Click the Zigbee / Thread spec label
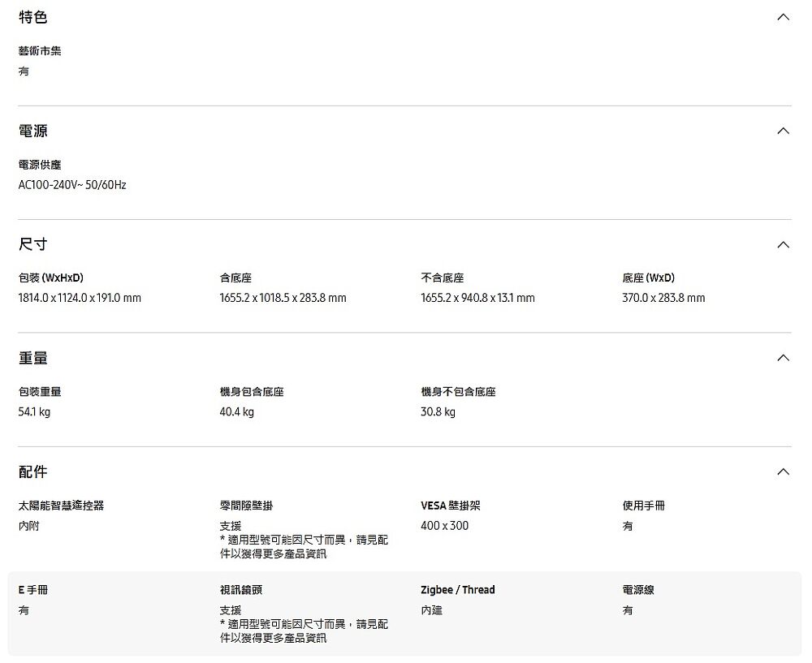 coord(457,590)
